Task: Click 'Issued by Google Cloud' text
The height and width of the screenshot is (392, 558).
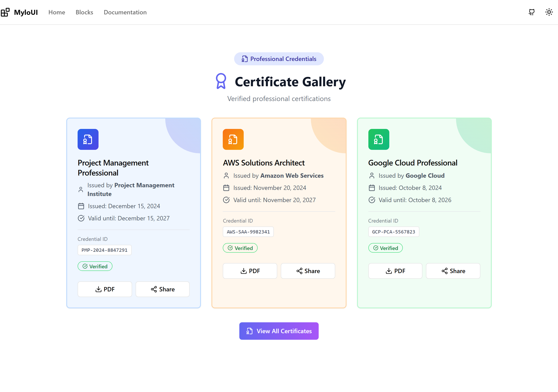Action: click(412, 176)
